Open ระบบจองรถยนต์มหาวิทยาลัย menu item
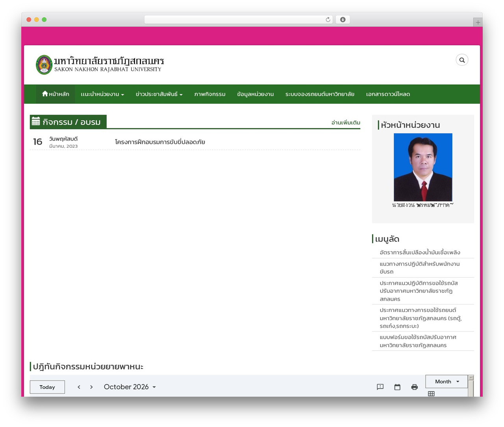 pos(320,94)
